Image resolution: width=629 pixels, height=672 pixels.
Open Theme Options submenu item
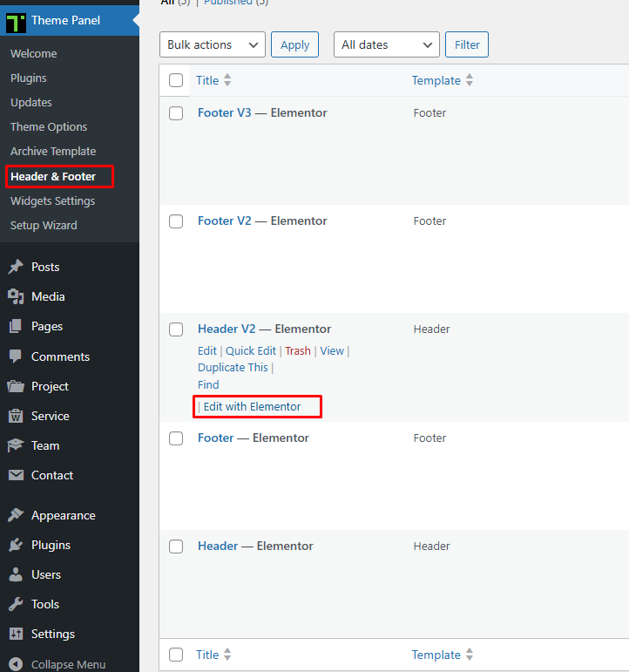pos(49,127)
